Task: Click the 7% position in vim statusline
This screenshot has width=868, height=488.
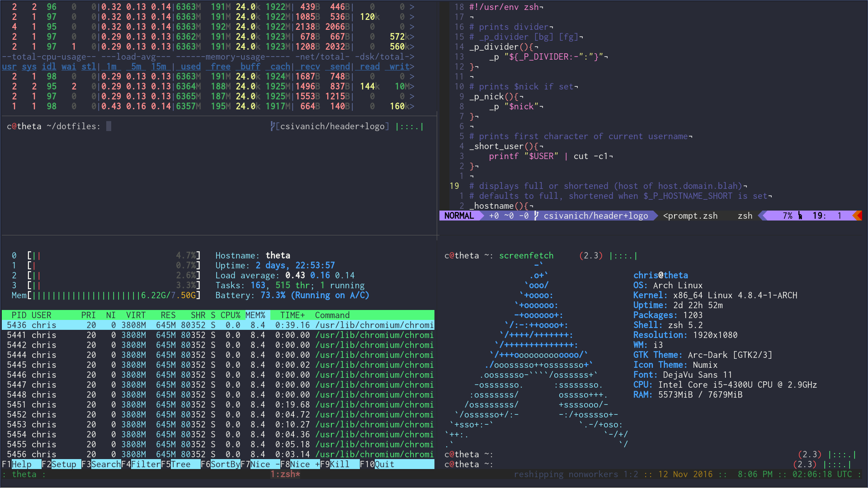Action: click(788, 216)
